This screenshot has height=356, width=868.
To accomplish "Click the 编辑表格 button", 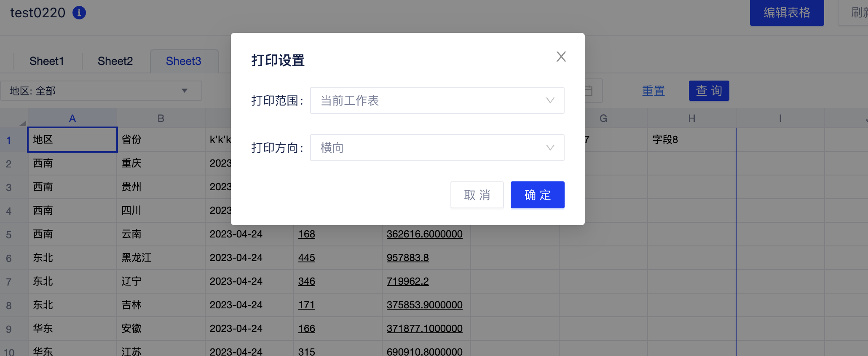I will pos(787,13).
